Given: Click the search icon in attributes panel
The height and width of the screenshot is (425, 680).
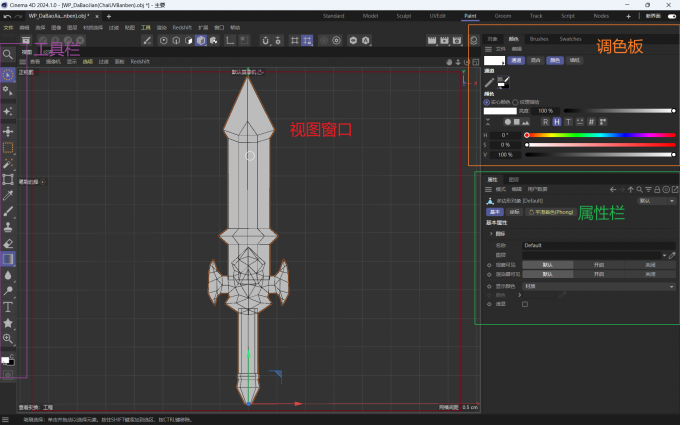Looking at the screenshot, I should [639, 190].
